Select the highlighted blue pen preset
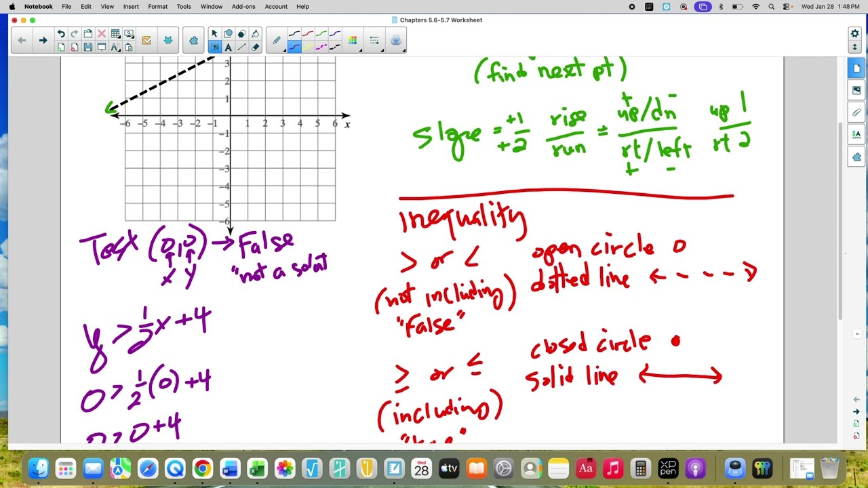The image size is (868, 488). (294, 47)
